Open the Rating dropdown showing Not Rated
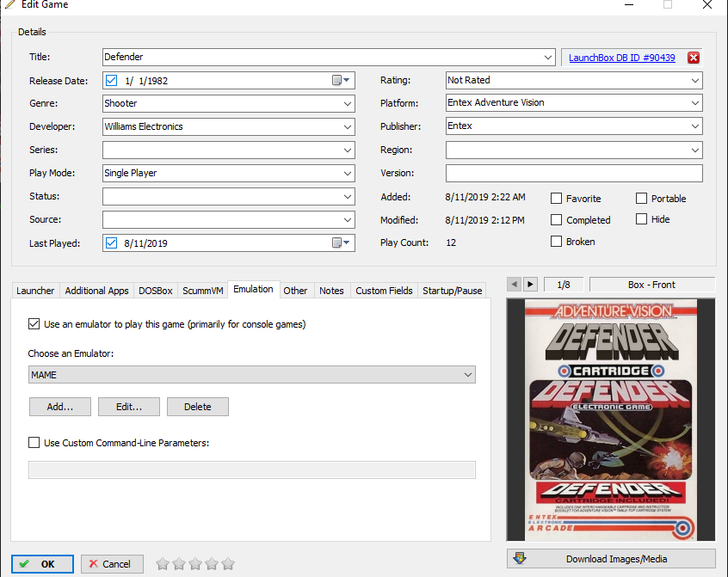This screenshot has height=577, width=728. click(x=695, y=80)
